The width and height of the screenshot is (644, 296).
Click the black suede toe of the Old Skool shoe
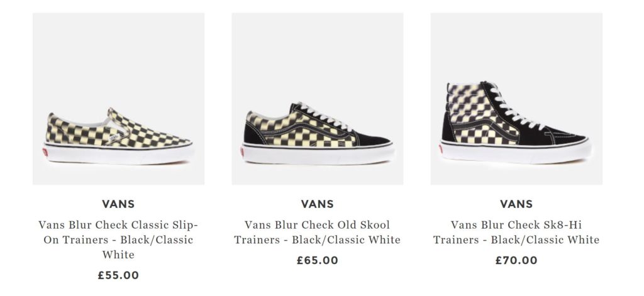[x=371, y=137]
